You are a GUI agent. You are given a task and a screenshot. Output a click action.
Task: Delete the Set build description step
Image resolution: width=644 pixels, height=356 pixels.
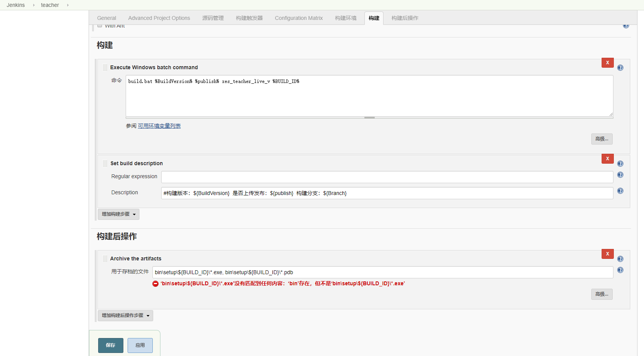(x=607, y=159)
